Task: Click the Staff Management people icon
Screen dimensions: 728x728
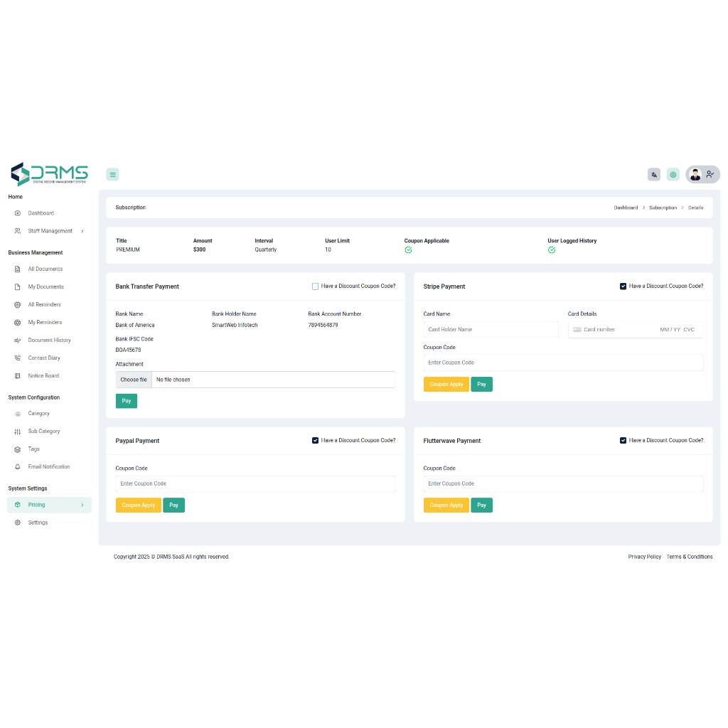Action: coord(18,231)
